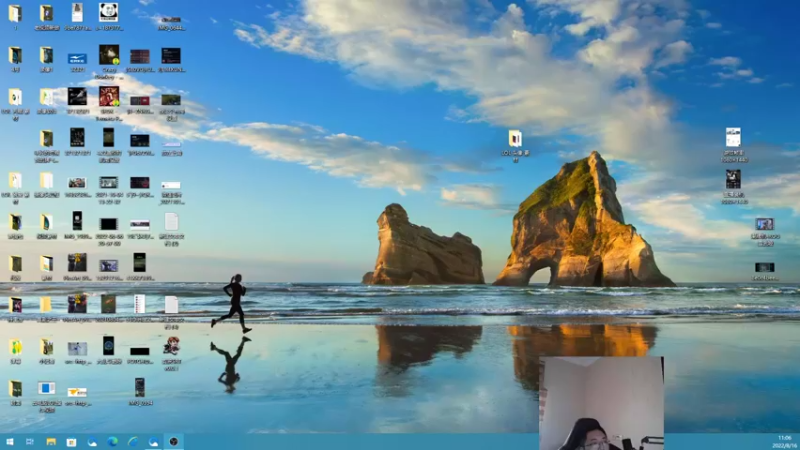Launch File Explorer from the taskbar
800x450 pixels.
tap(51, 442)
